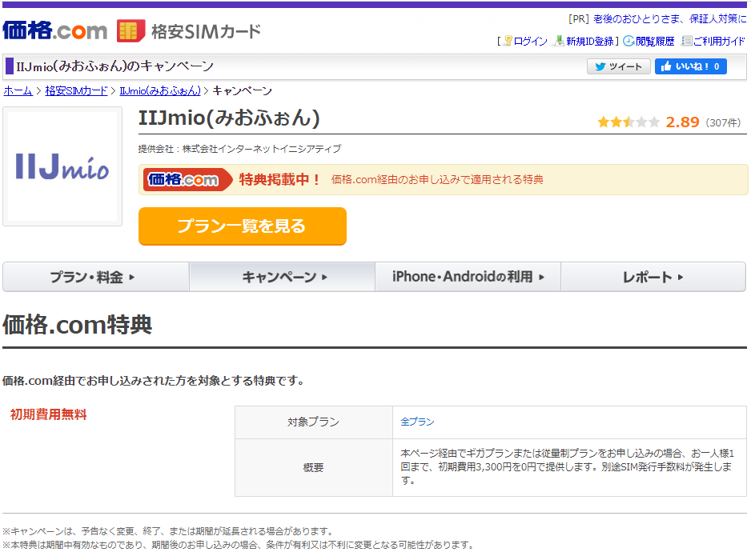Switch to the レポート tab
The image size is (751, 560).
pos(653,277)
